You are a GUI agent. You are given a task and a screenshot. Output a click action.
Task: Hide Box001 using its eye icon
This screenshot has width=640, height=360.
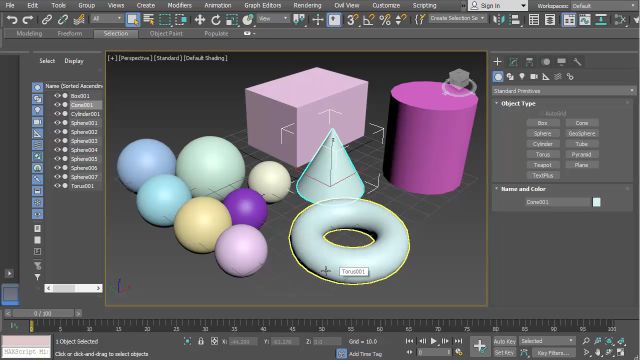(x=57, y=96)
